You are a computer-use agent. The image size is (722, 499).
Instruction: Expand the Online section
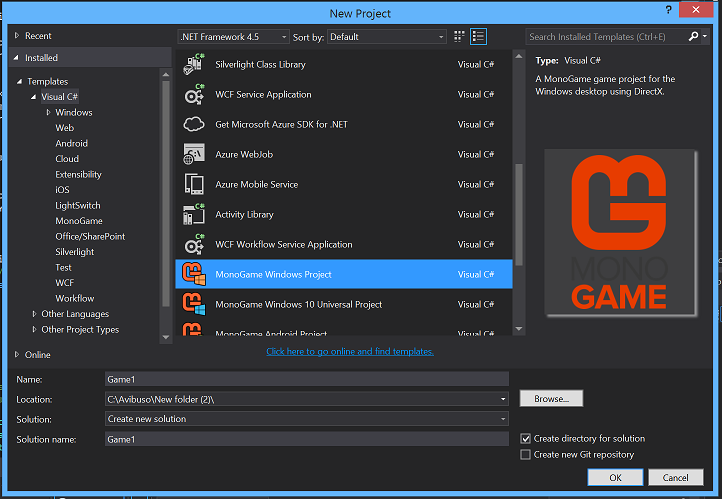(x=17, y=354)
